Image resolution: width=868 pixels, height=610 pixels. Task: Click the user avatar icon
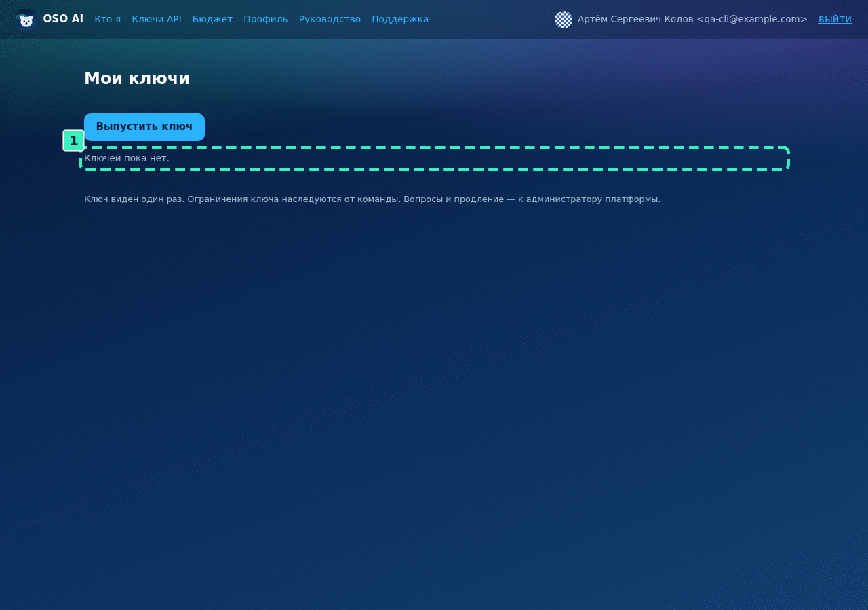point(564,20)
